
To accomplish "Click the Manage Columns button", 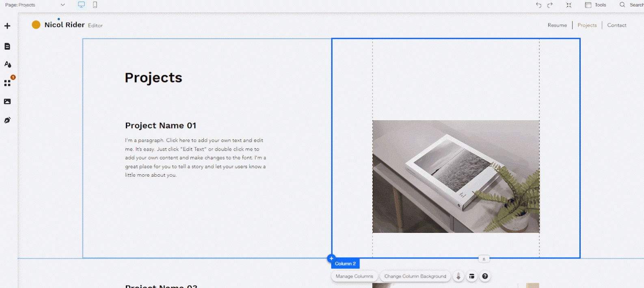I will tap(354, 276).
